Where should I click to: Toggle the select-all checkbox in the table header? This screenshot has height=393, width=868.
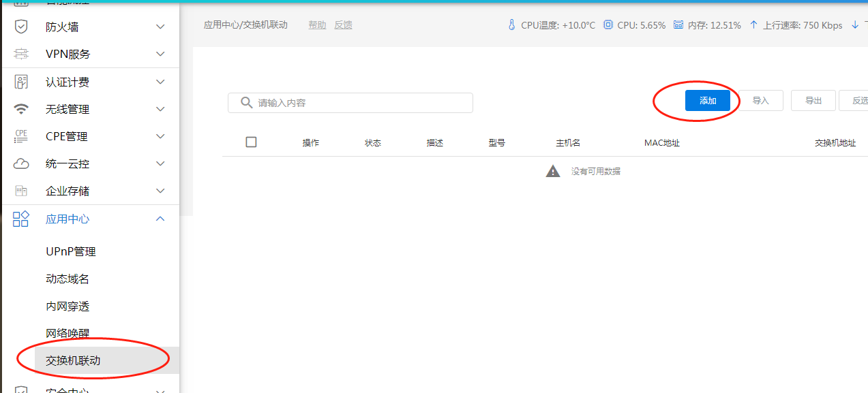pos(251,142)
